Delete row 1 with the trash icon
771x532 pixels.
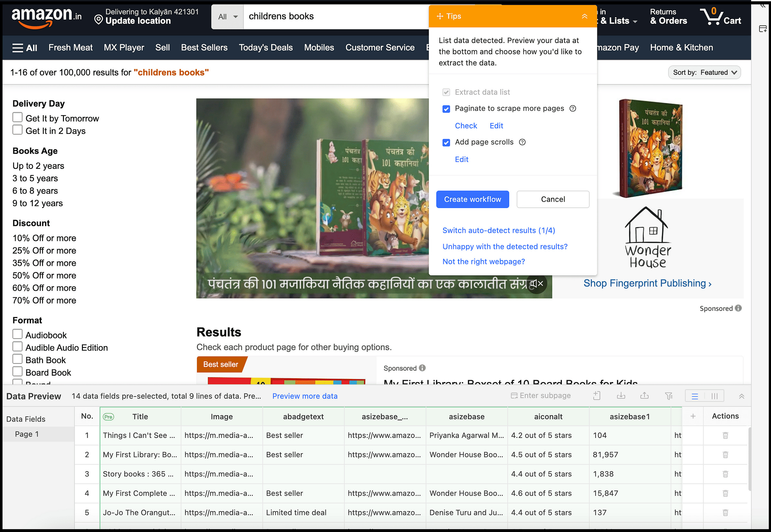click(x=725, y=435)
